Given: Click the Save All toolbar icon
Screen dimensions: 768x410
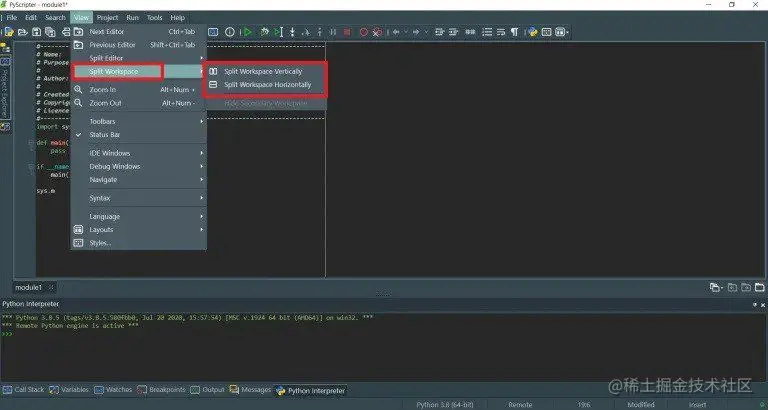Looking at the screenshot, I should tap(50, 32).
